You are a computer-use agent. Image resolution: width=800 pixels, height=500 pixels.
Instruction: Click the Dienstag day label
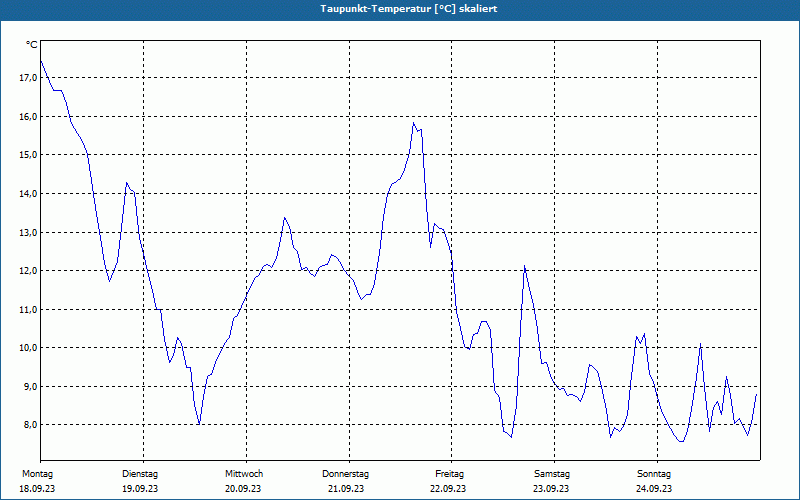point(140,474)
